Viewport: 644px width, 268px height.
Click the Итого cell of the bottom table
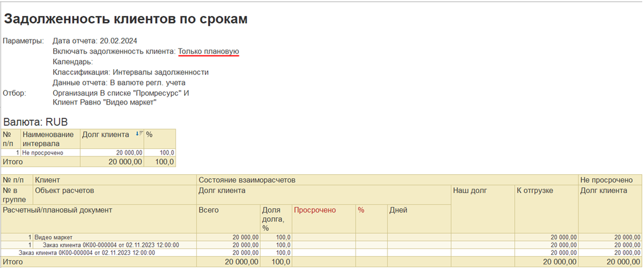(x=98, y=262)
